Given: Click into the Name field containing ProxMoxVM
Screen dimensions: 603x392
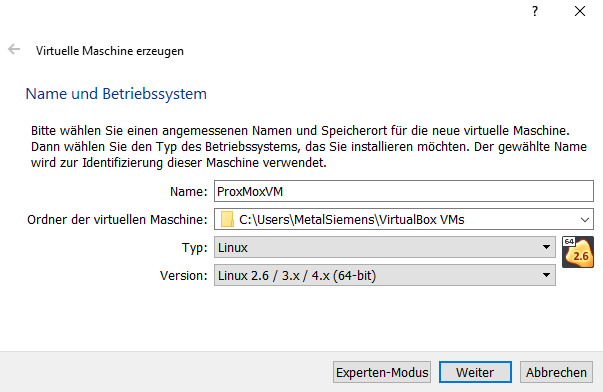Looking at the screenshot, I should click(x=404, y=191).
